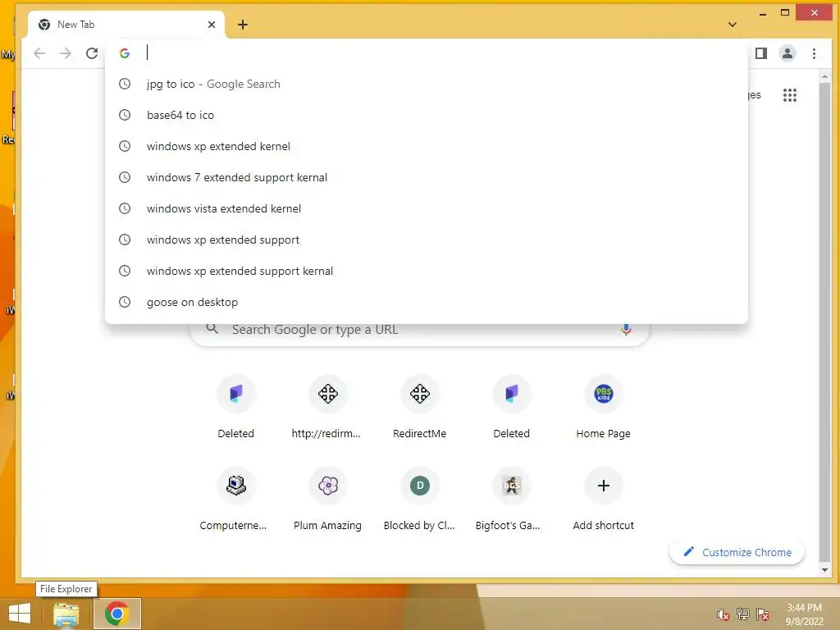Click the network tray icon
840x630 pixels.
tap(743, 614)
